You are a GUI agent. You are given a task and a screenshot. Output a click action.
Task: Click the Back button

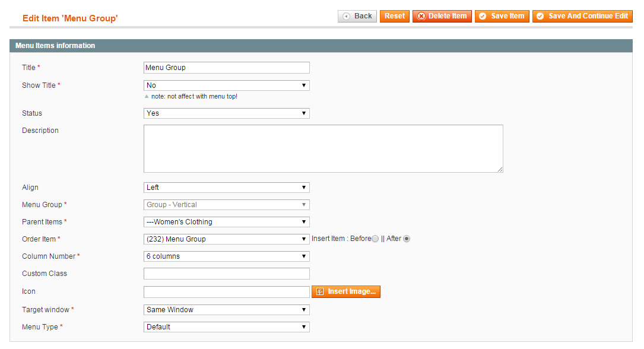pyautogui.click(x=357, y=16)
